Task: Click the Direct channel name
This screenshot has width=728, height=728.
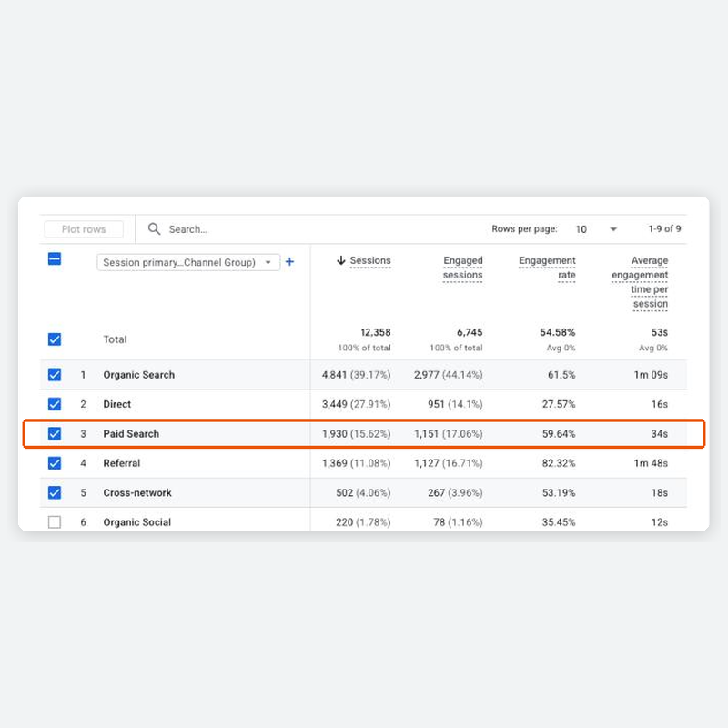Action: 117,404
